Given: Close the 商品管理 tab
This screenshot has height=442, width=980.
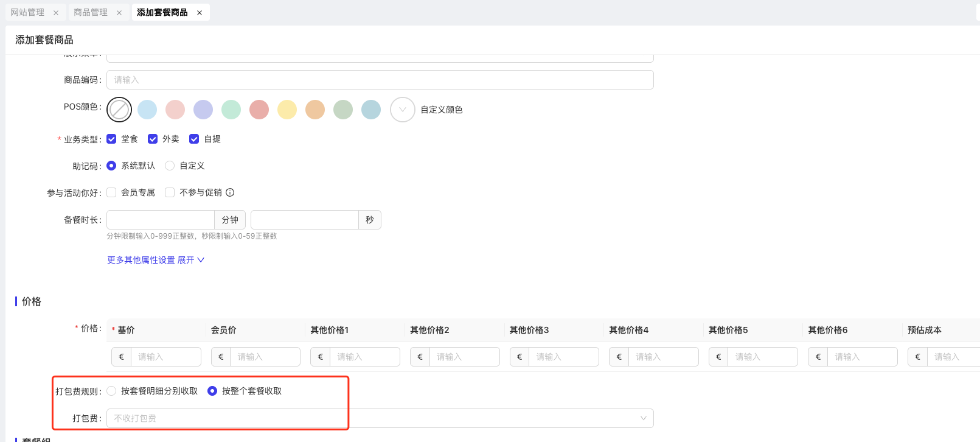Looking at the screenshot, I should coord(119,13).
